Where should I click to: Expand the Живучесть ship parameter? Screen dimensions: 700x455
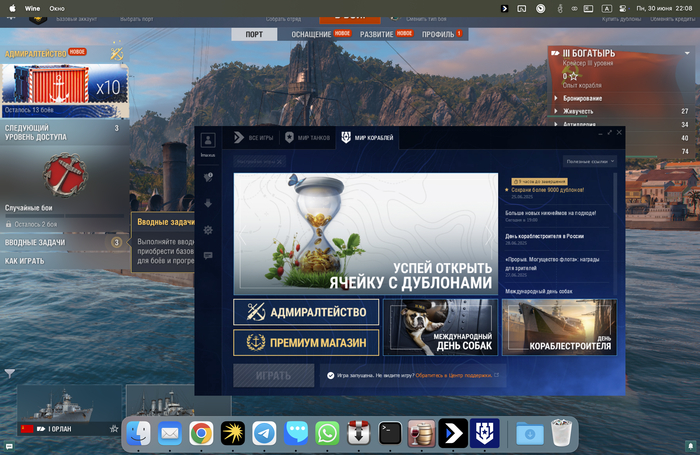577,111
